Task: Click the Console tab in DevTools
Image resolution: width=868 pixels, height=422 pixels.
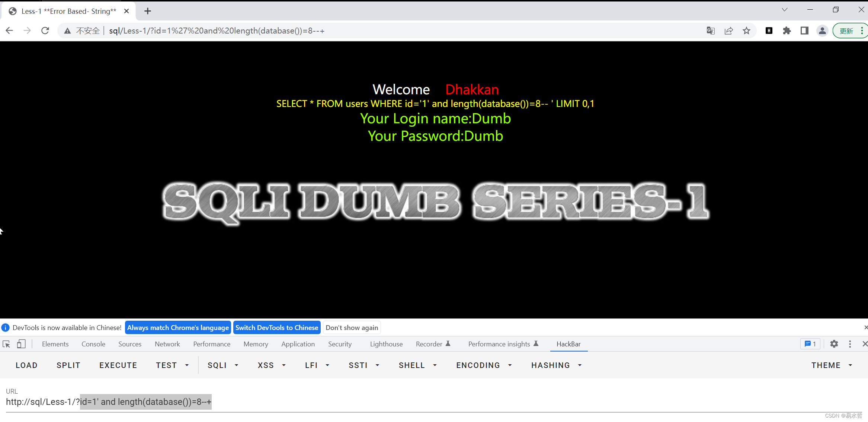Action: point(93,344)
